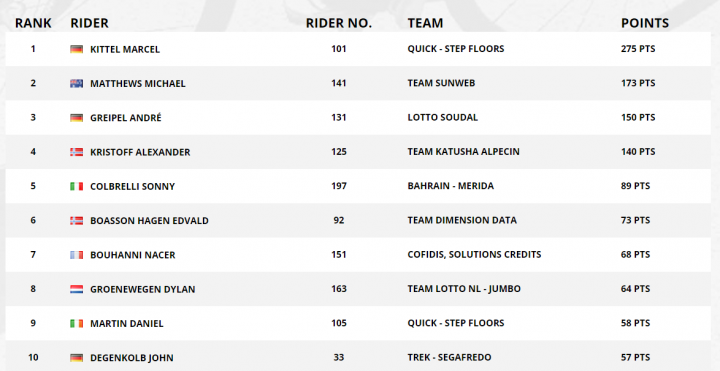The image size is (720, 371).
Task: Open rider MATTHEWS MICHAEL
Action: (x=138, y=84)
